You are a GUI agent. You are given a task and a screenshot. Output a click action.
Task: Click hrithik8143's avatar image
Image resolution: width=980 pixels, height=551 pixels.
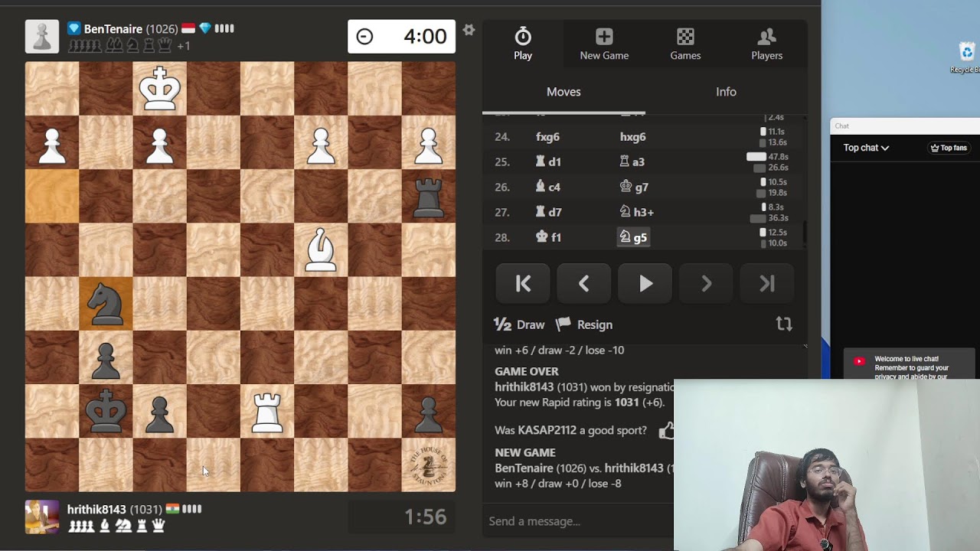[x=41, y=517]
